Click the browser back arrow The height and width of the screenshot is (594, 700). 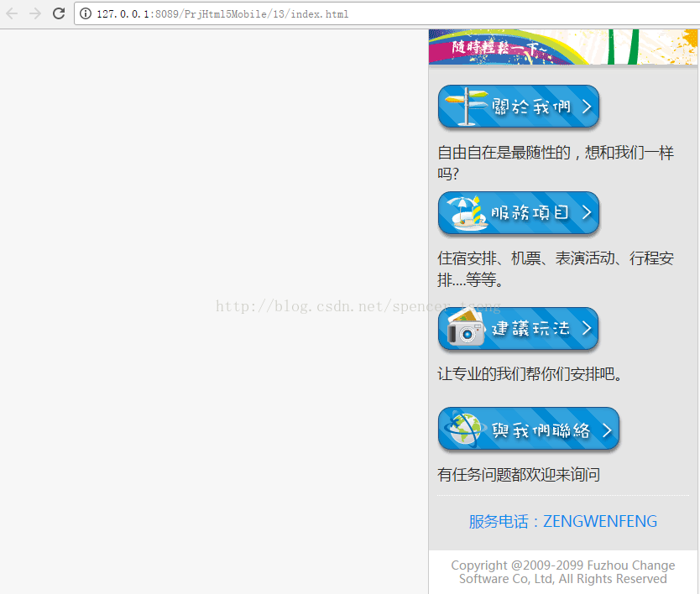point(12,13)
